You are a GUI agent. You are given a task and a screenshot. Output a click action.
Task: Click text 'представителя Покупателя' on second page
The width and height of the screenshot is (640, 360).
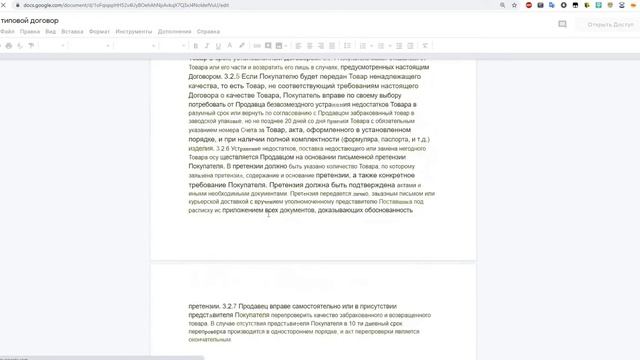coord(229,315)
